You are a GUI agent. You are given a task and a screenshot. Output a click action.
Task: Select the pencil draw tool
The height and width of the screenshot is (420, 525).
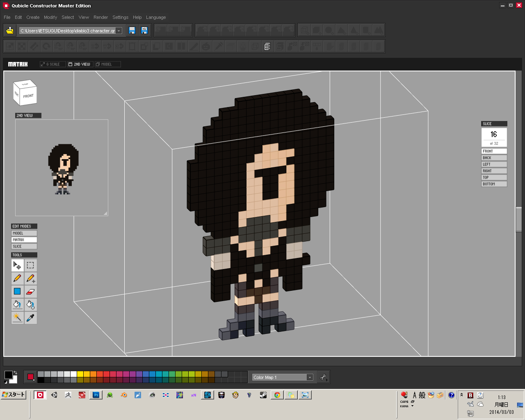(x=17, y=278)
